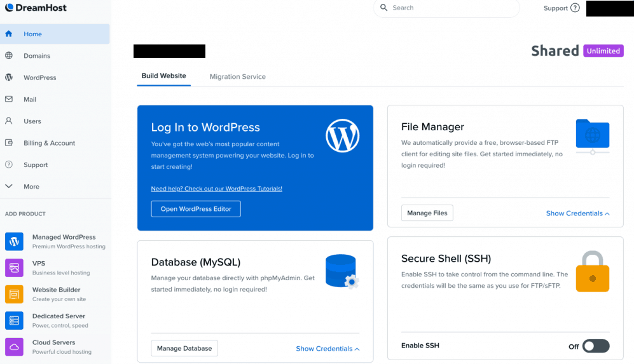Expand Show Credentials in Database card
Image resolution: width=634 pixels, height=364 pixels.
point(327,349)
